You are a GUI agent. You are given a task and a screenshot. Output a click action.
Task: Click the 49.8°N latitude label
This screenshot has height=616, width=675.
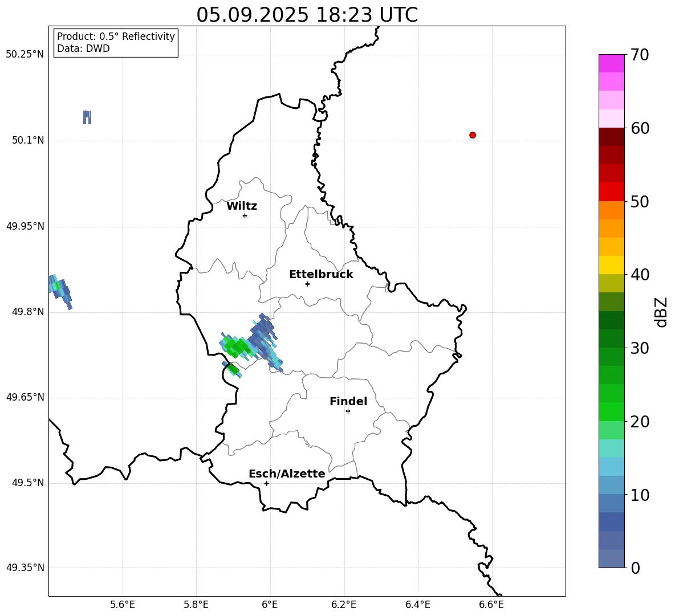pos(28,312)
